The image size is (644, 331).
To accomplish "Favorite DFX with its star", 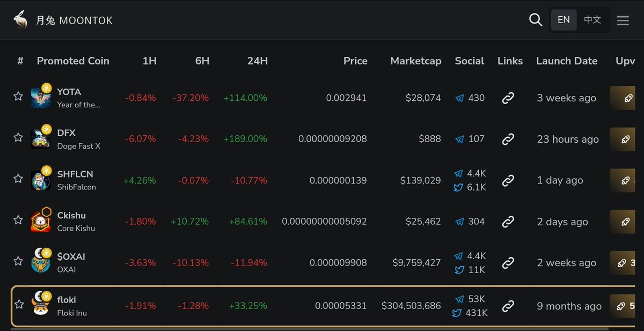I will coord(18,137).
